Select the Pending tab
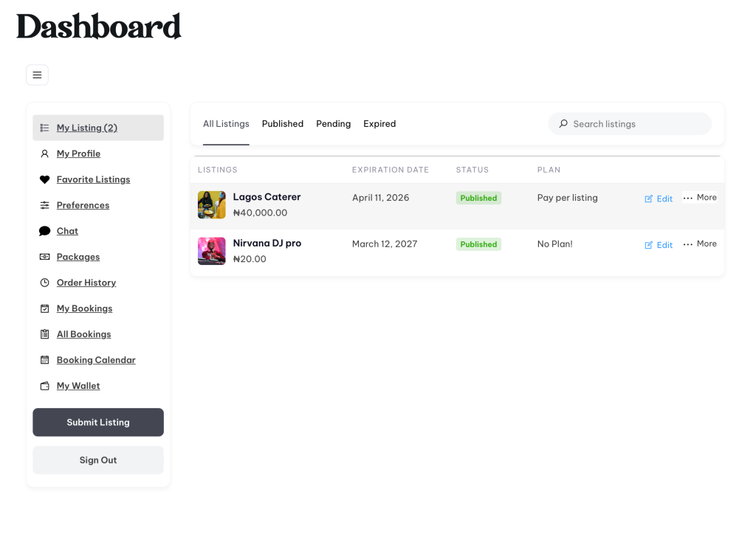 333,124
